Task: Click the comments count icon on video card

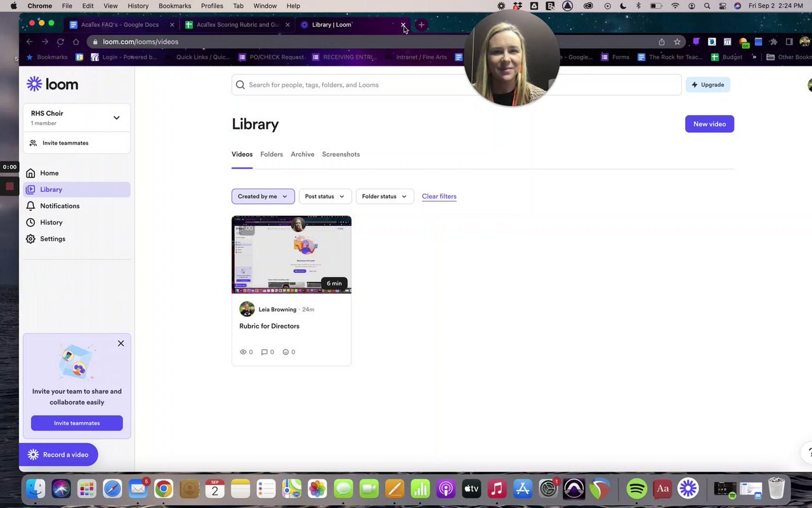Action: tap(268, 352)
